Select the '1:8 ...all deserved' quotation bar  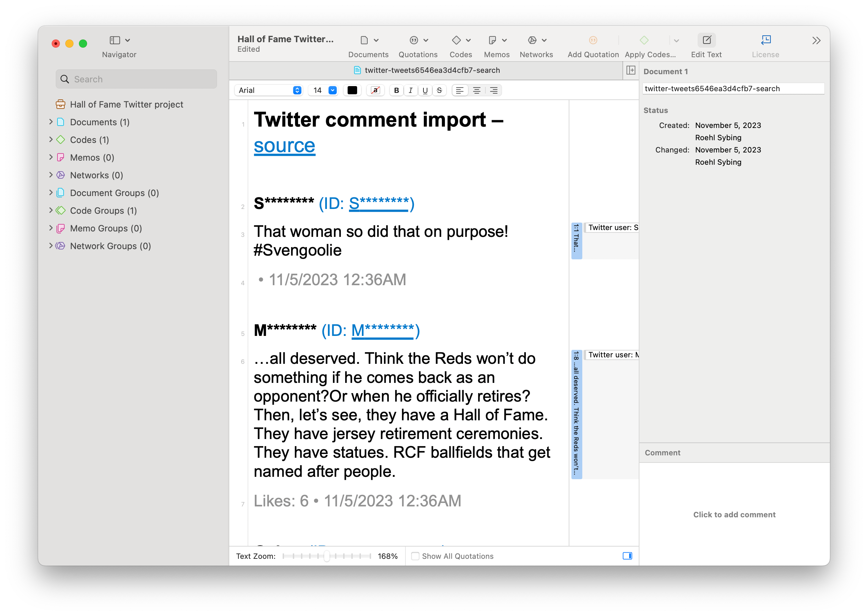point(577,414)
